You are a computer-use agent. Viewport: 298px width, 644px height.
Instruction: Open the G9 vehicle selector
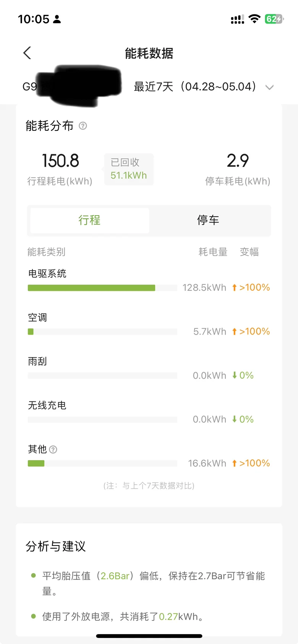pyautogui.click(x=72, y=86)
